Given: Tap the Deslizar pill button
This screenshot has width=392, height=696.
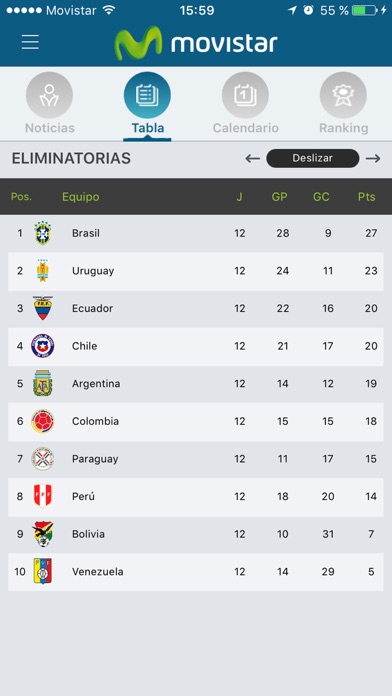Looking at the screenshot, I should (313, 158).
